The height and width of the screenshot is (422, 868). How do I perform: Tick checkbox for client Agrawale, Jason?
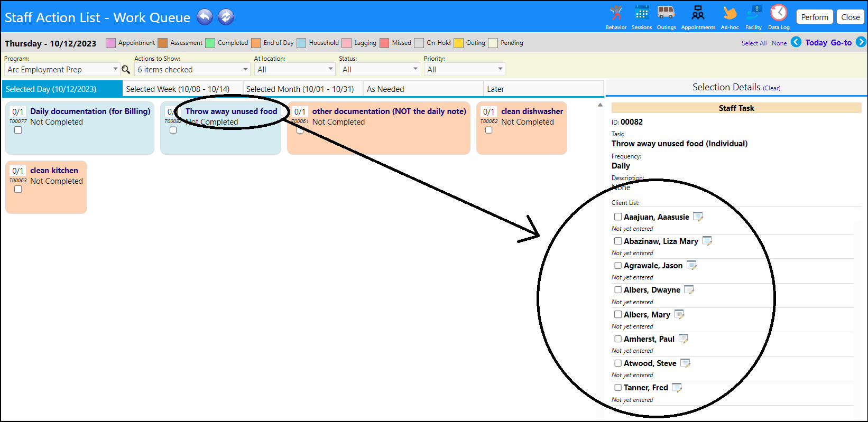[x=617, y=265]
